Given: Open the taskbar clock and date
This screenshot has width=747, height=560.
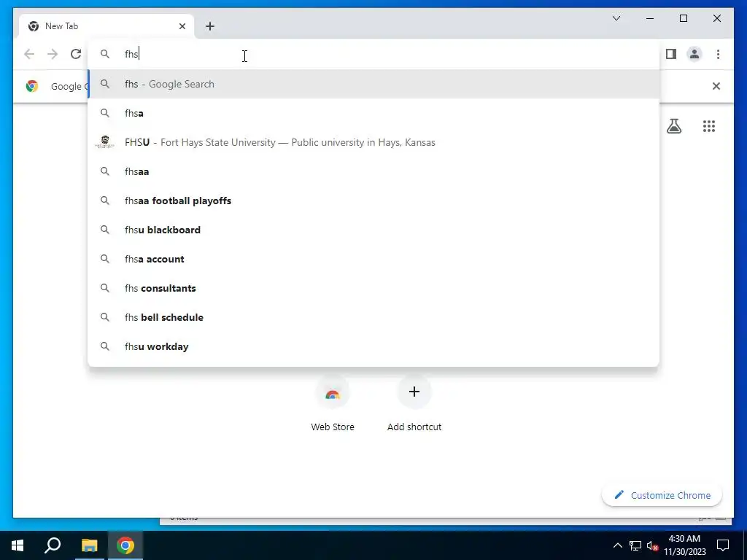Looking at the screenshot, I should (x=684, y=545).
